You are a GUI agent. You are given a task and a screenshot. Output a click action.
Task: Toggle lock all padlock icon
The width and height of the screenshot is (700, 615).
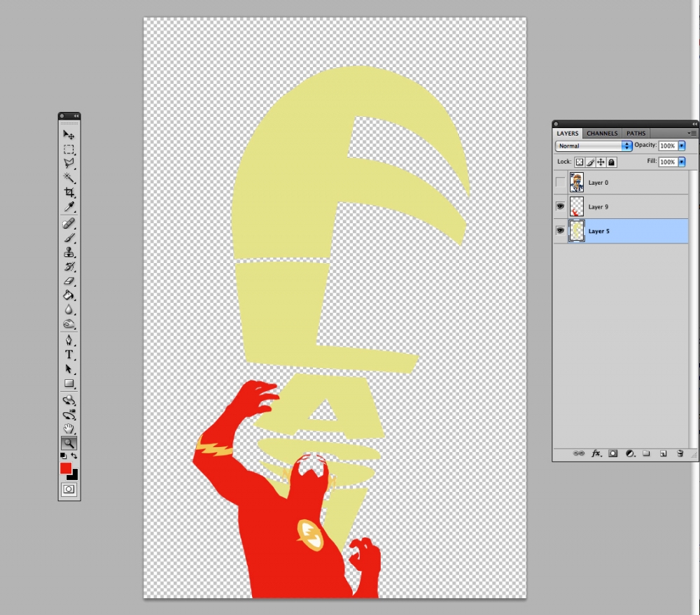(612, 162)
